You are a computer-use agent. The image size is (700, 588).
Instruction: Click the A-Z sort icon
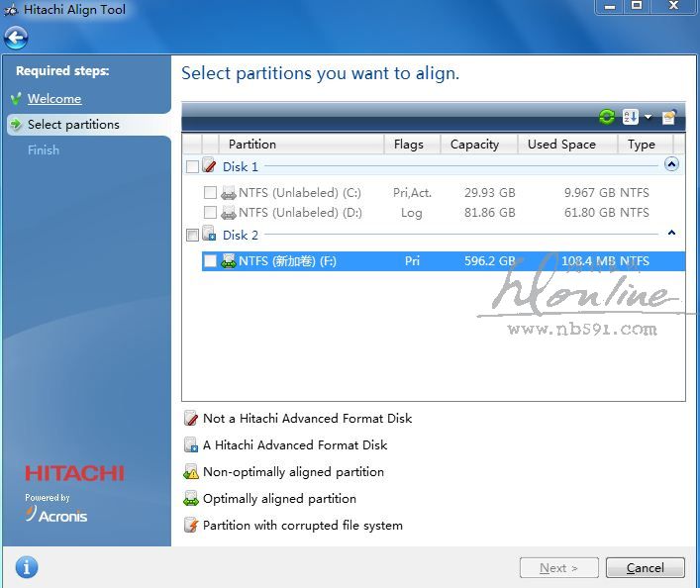630,117
